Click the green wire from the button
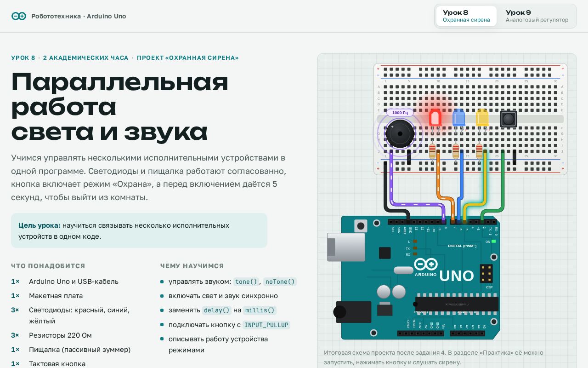The height and width of the screenshot is (368, 588). pyautogui.click(x=503, y=184)
